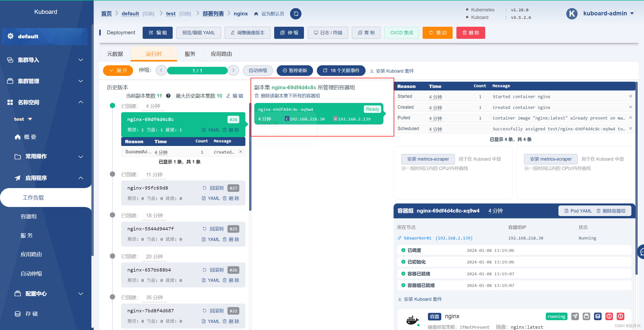The image size is (644, 330).
Task: Switch to the 元数据 tab
Action: (115, 54)
